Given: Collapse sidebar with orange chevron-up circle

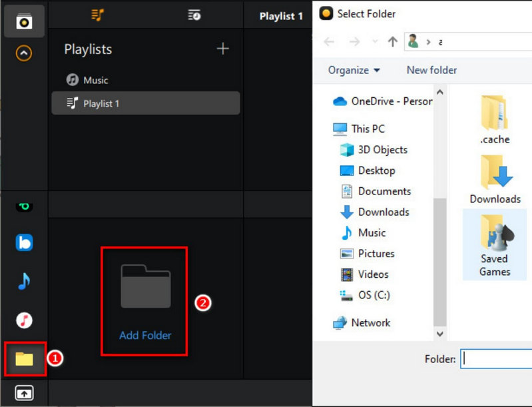Looking at the screenshot, I should (24, 53).
